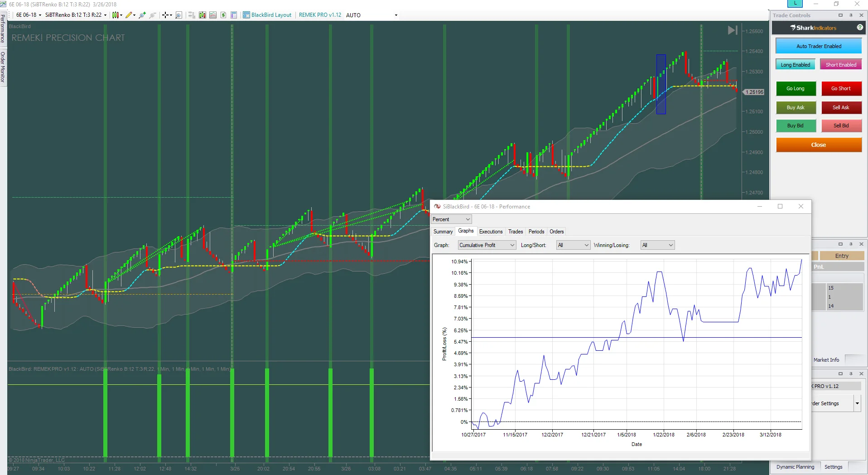This screenshot has height=475, width=868.
Task: Click the chart window app icon
Action: coord(3,4)
